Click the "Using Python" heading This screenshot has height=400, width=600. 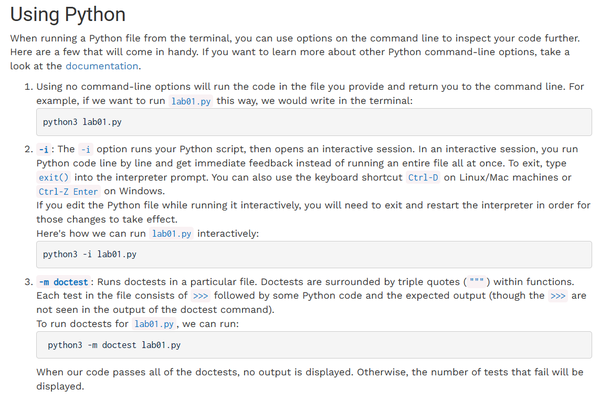pyautogui.click(x=68, y=15)
